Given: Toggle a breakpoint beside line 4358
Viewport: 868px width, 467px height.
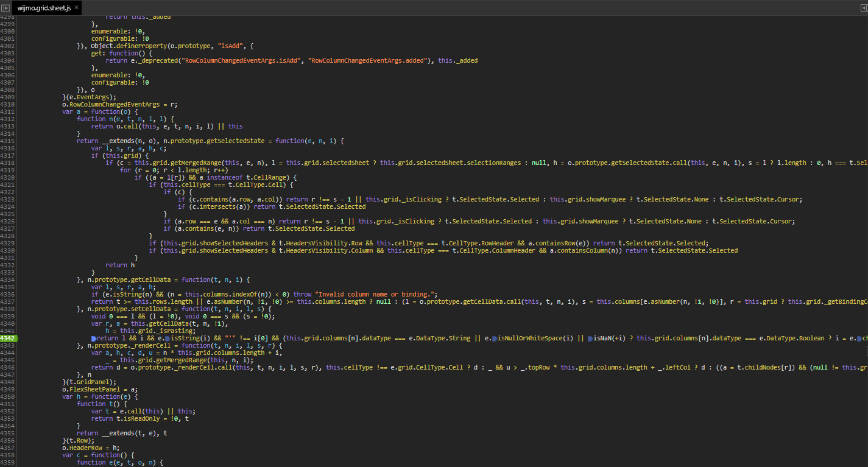Looking at the screenshot, I should tap(24, 455).
